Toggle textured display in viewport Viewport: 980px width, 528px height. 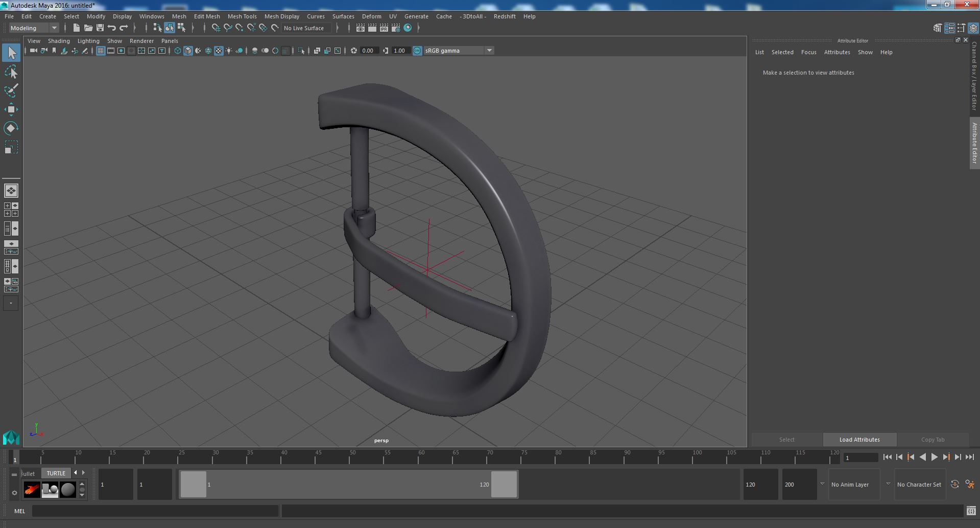[219, 51]
